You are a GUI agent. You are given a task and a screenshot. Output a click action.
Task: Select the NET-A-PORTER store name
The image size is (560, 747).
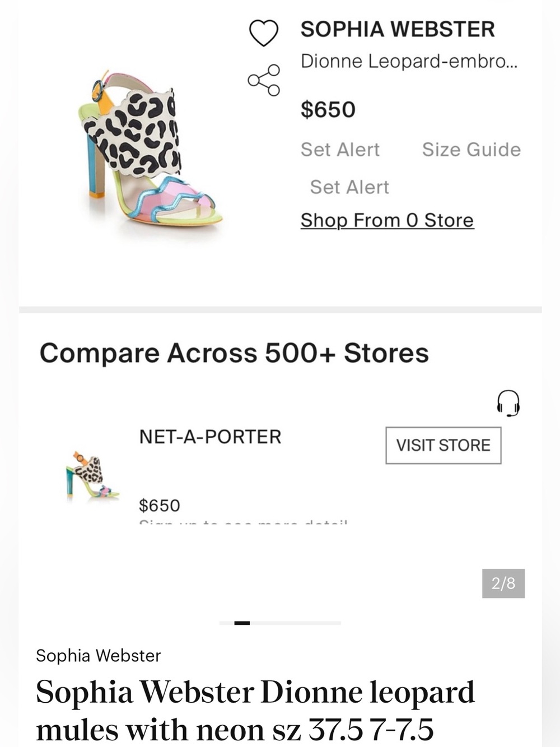coord(210,437)
